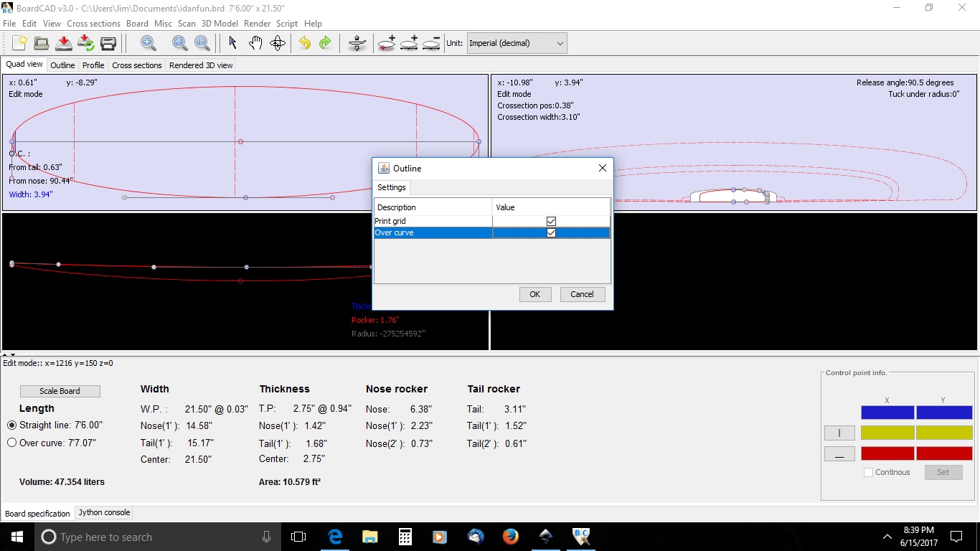980x551 pixels.
Task: Click the yellow undo arrow
Action: [x=305, y=43]
